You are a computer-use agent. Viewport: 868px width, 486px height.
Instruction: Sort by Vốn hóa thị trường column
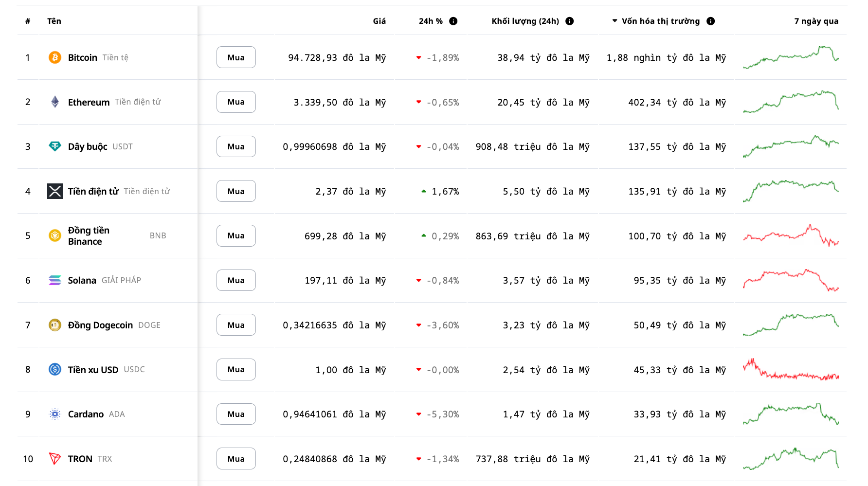(660, 21)
